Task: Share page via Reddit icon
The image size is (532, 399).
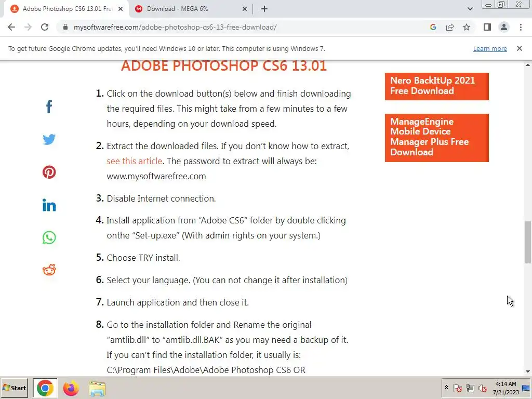Action: coord(49,270)
